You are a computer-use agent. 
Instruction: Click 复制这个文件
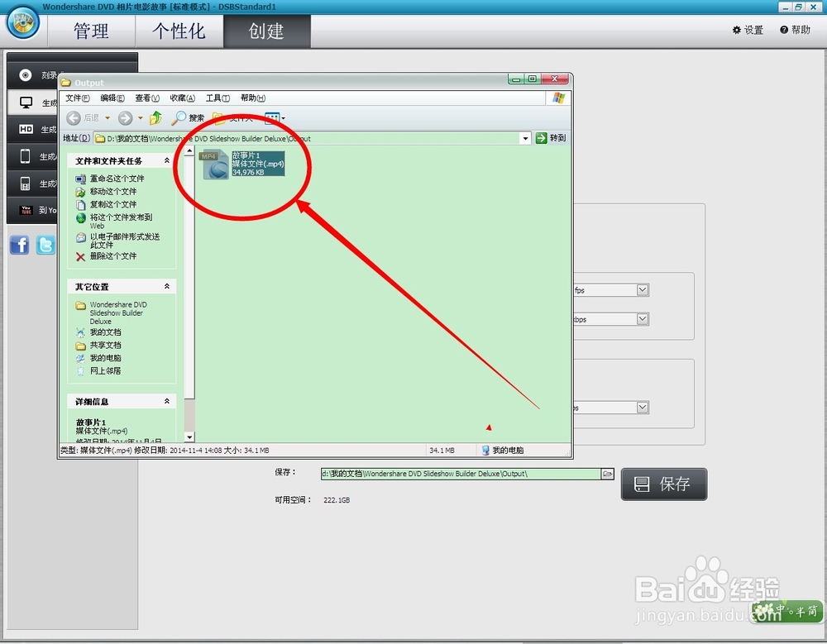pyautogui.click(x=112, y=204)
